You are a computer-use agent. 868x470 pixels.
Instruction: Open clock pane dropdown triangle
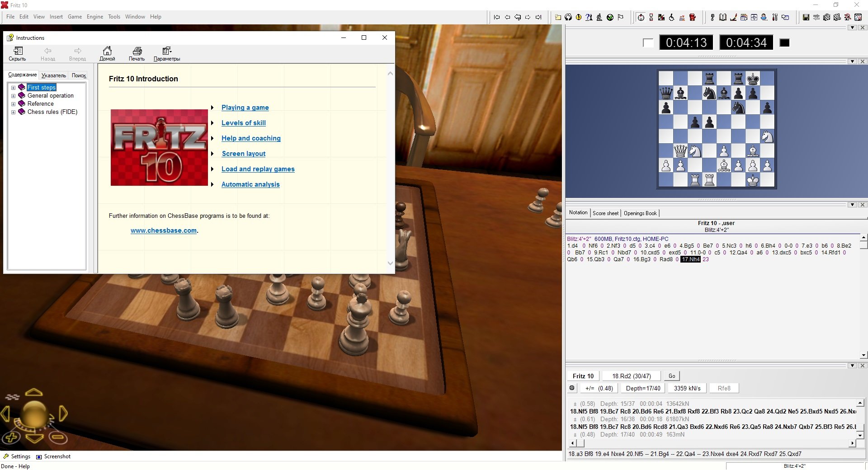click(853, 28)
